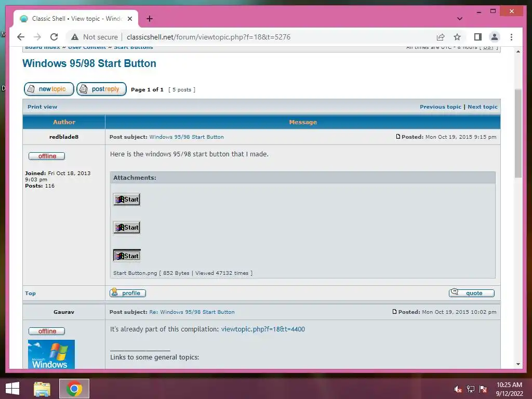The height and width of the screenshot is (399, 532).
Task: View redblade8's profile
Action: pyautogui.click(x=128, y=293)
